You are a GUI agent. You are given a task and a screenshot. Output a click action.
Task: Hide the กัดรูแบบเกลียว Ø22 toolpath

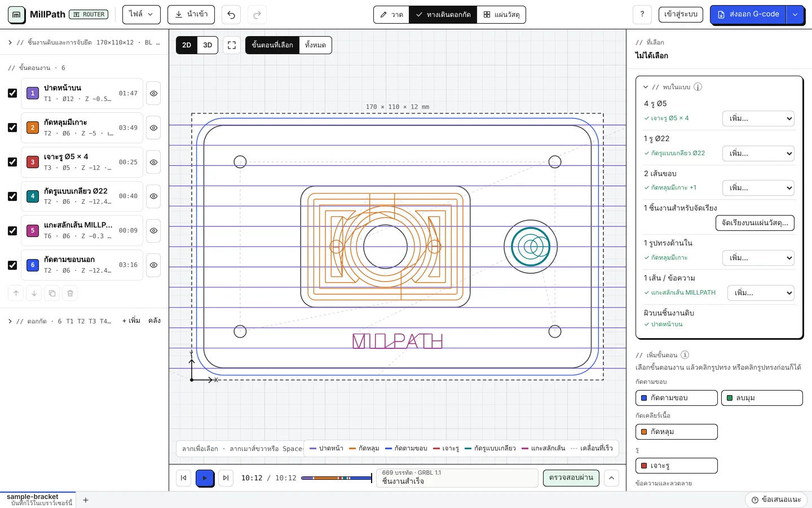point(153,196)
